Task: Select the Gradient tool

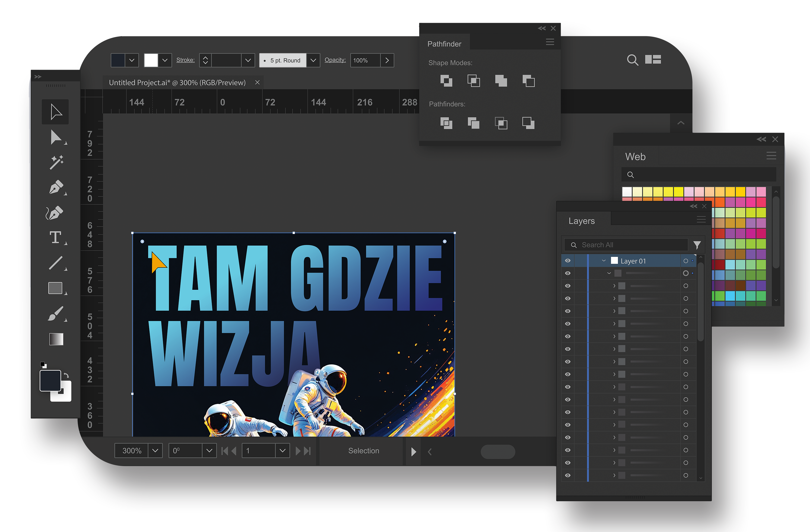Action: coord(56,339)
